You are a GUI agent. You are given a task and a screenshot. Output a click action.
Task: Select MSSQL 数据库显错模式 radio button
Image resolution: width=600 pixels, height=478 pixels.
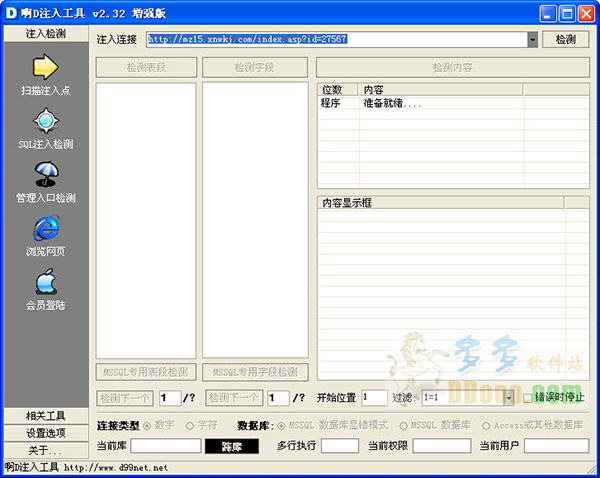tap(282, 426)
